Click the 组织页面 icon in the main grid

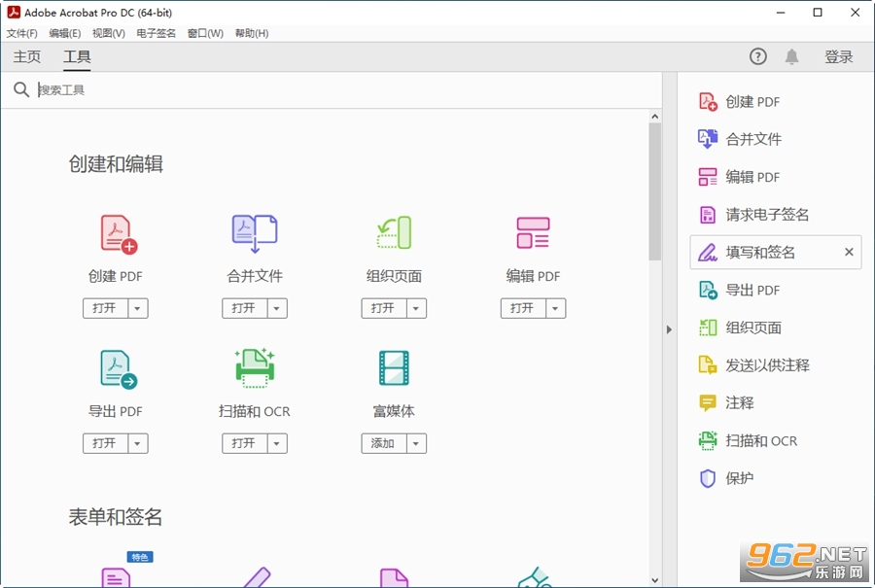394,232
